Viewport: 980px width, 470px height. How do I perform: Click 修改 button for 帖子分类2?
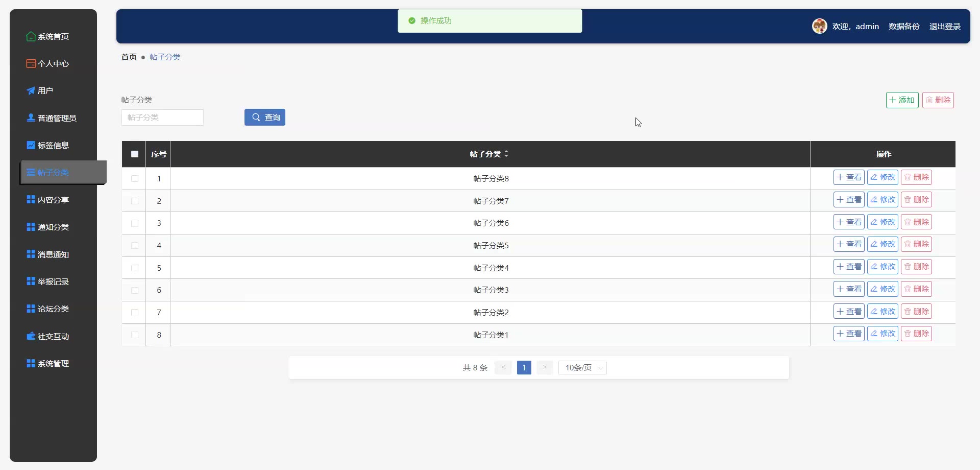pyautogui.click(x=883, y=311)
